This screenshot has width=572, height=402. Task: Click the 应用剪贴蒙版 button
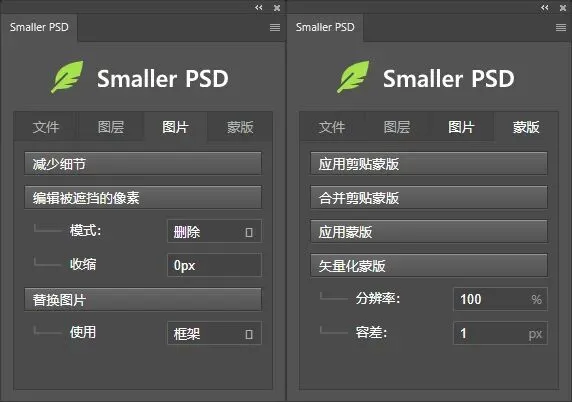[429, 164]
